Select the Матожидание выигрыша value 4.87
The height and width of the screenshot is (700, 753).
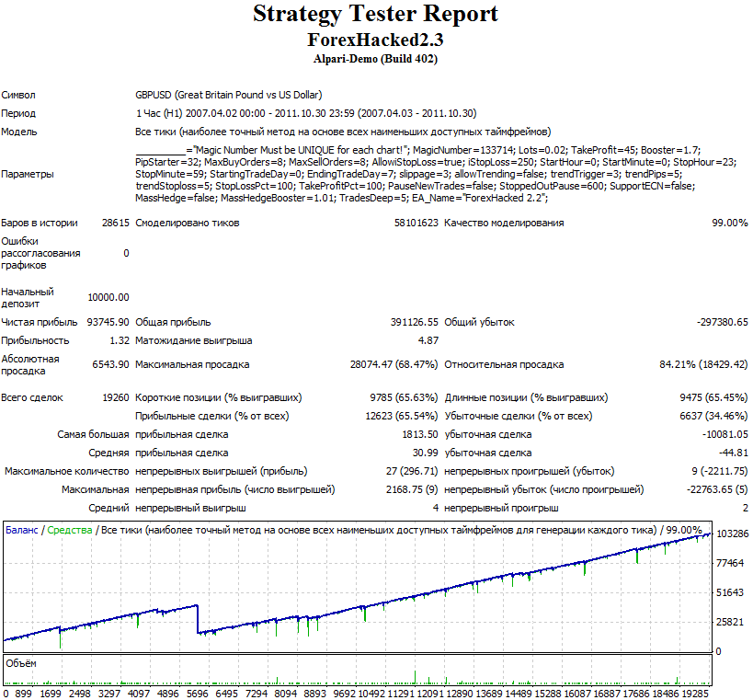(428, 340)
